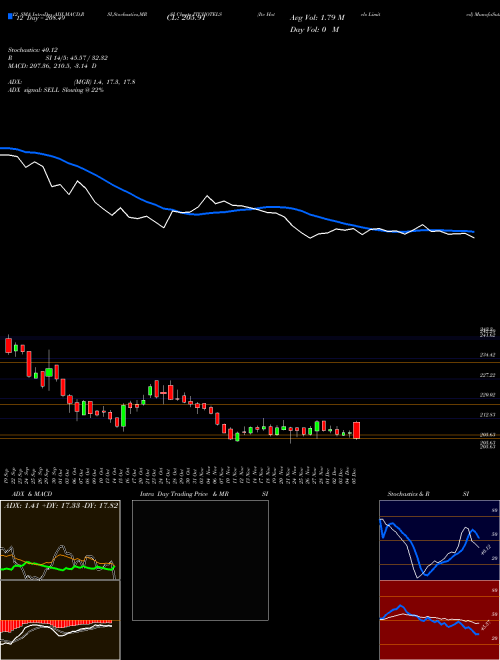Click 'ADX signal: SELL Slowing @ 22%' text

pyautogui.click(x=56, y=90)
